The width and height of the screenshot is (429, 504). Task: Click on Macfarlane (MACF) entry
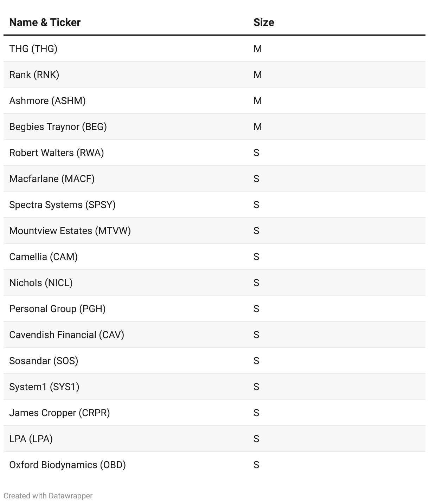(52, 179)
